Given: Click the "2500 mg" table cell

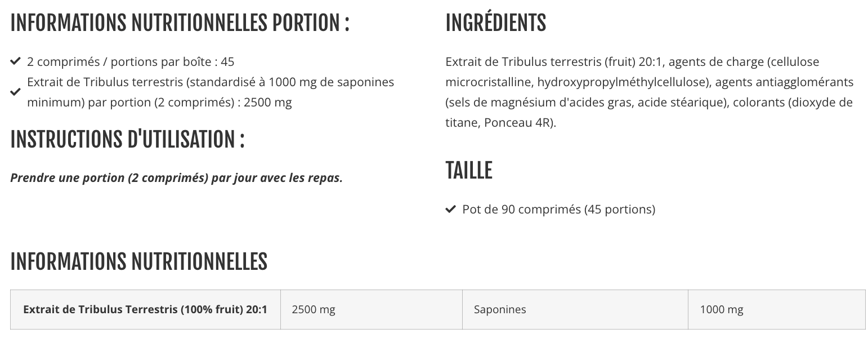Looking at the screenshot, I should click(314, 309).
